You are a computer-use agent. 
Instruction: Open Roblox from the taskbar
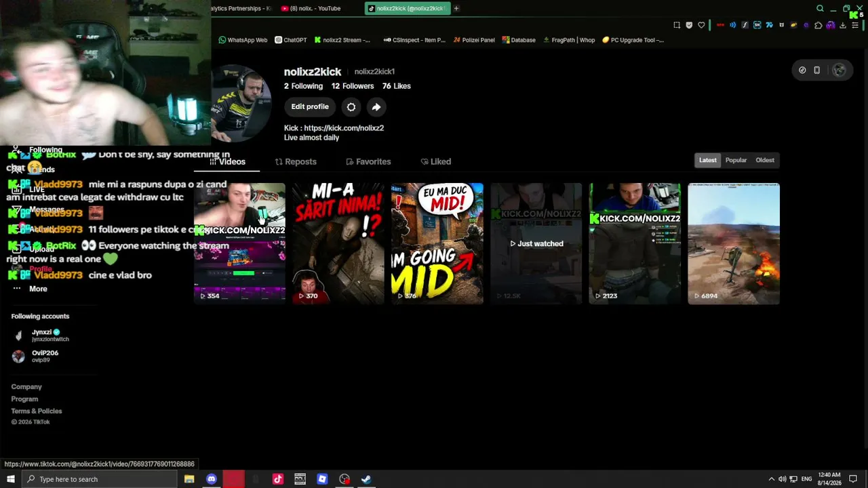coord(322,479)
